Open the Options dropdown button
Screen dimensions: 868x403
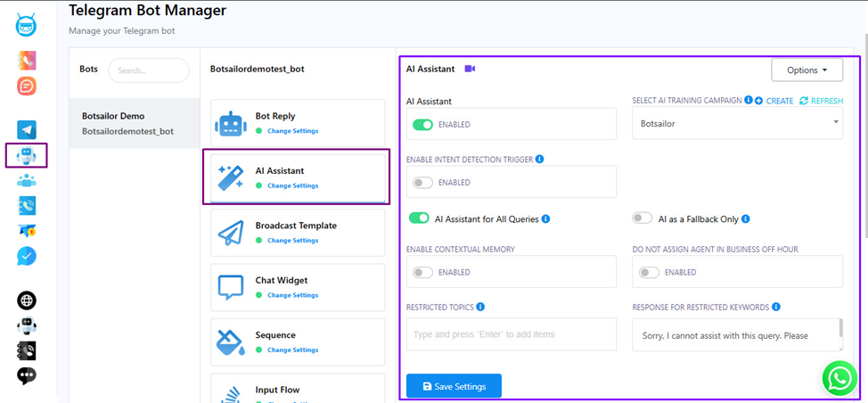807,70
